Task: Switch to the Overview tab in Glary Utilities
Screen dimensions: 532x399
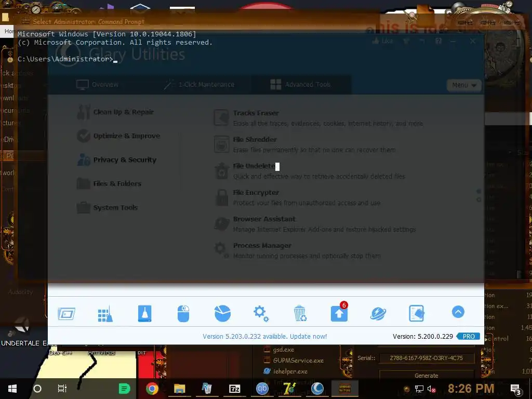Action: (x=97, y=85)
